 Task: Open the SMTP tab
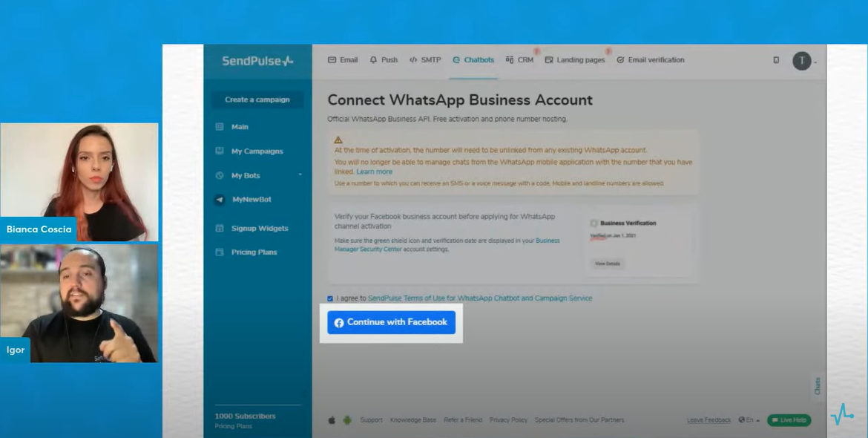425,60
